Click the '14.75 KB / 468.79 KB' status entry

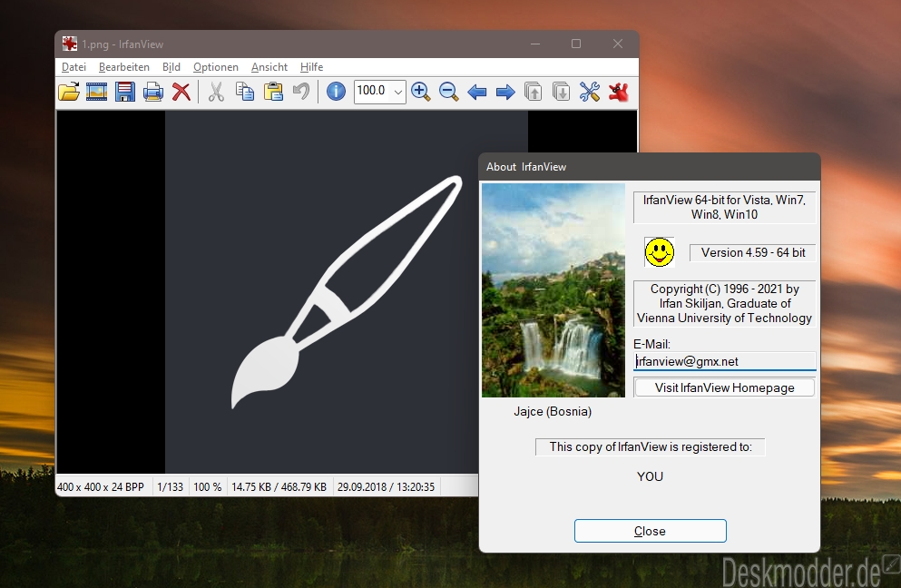(x=279, y=487)
